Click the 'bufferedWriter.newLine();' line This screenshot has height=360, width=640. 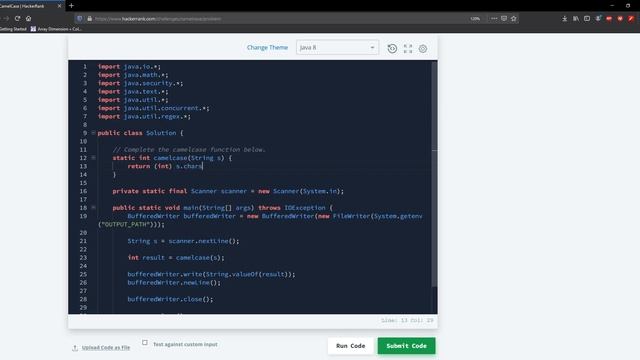174,282
